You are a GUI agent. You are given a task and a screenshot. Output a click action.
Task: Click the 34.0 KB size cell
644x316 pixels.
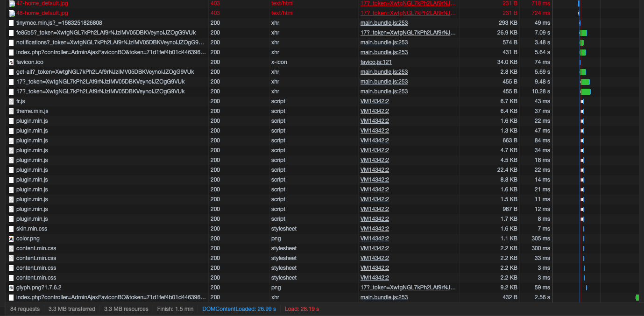click(507, 62)
